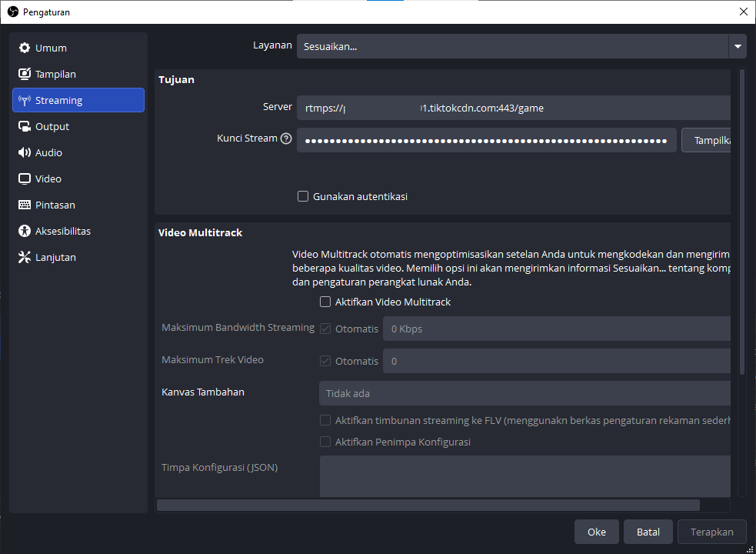Click the Pintasan keyboard icon
This screenshot has height=554, width=756.
pos(24,205)
